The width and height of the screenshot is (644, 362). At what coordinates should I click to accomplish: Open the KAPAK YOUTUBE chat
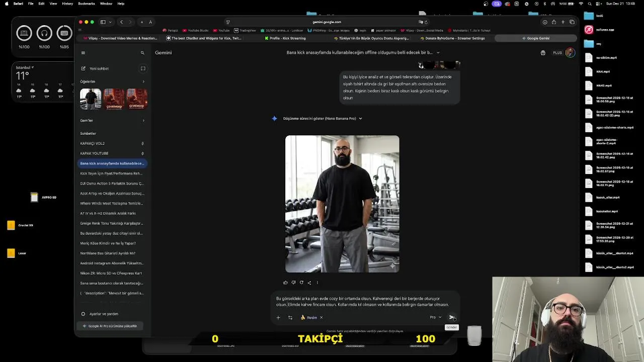(x=94, y=153)
